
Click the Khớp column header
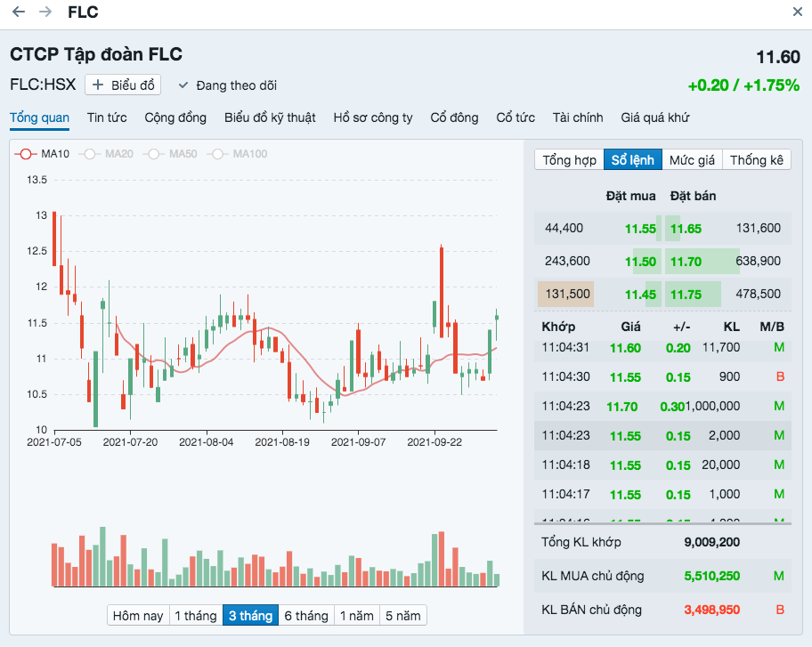click(x=558, y=327)
